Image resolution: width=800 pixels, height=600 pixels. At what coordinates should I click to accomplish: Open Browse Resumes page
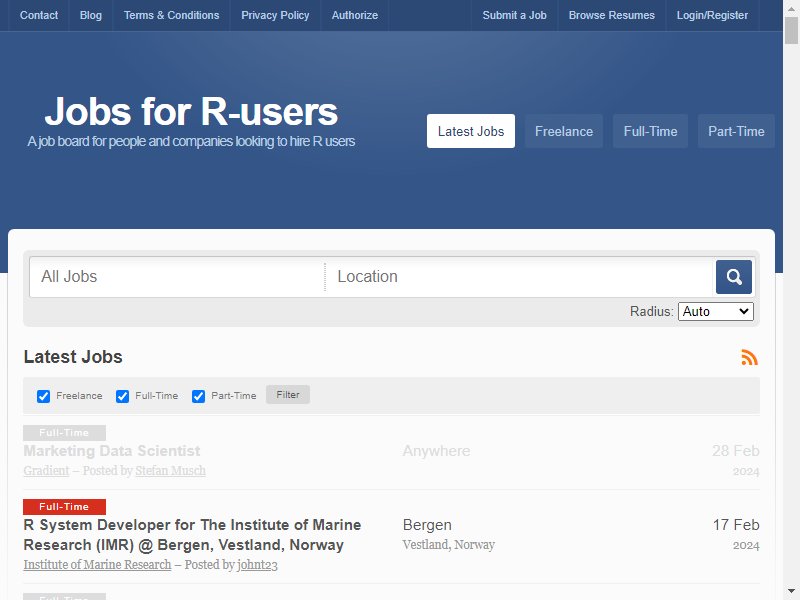[x=611, y=15]
